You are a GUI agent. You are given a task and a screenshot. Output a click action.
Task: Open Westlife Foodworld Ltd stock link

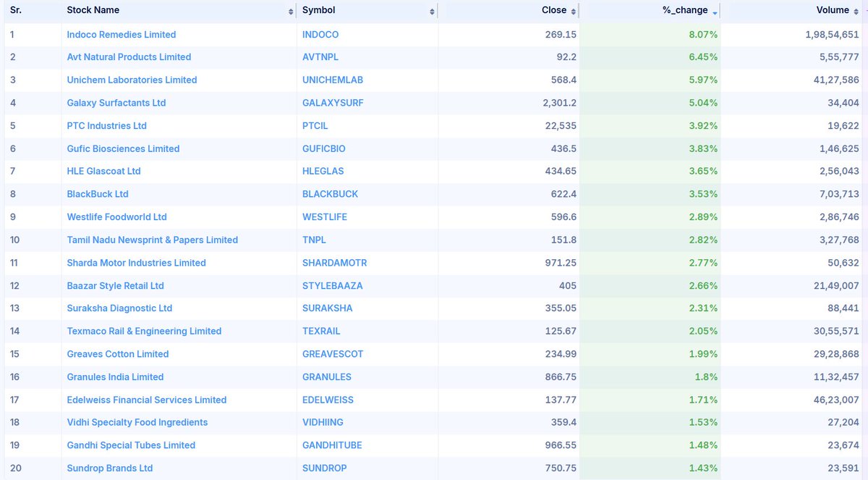(x=116, y=216)
